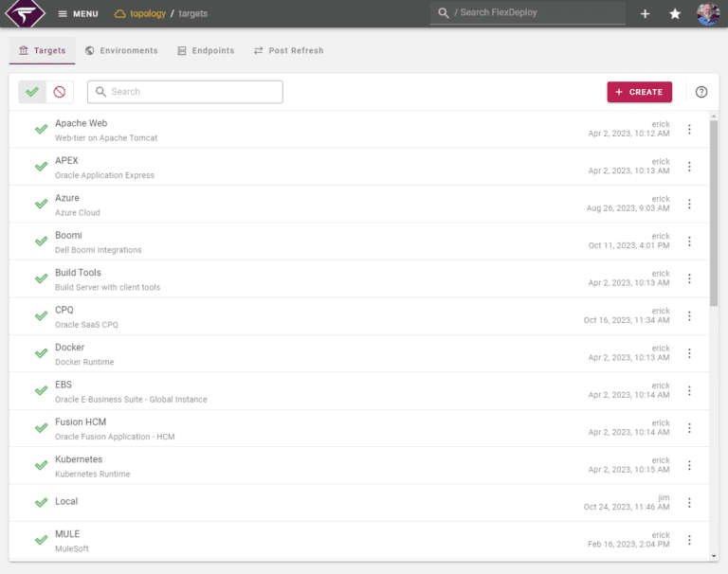Open MULE row three-dot menu
This screenshot has width=728, height=574.
tap(689, 540)
